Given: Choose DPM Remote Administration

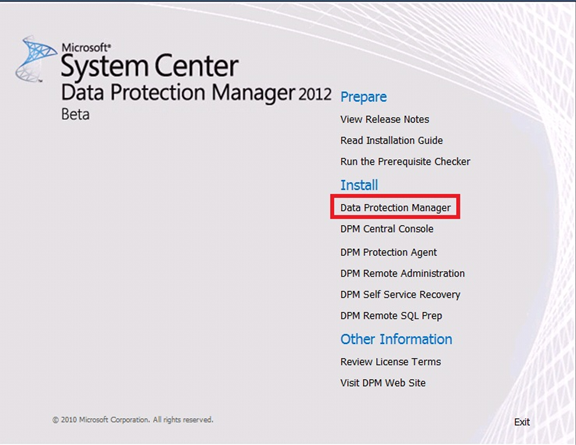Looking at the screenshot, I should click(403, 273).
